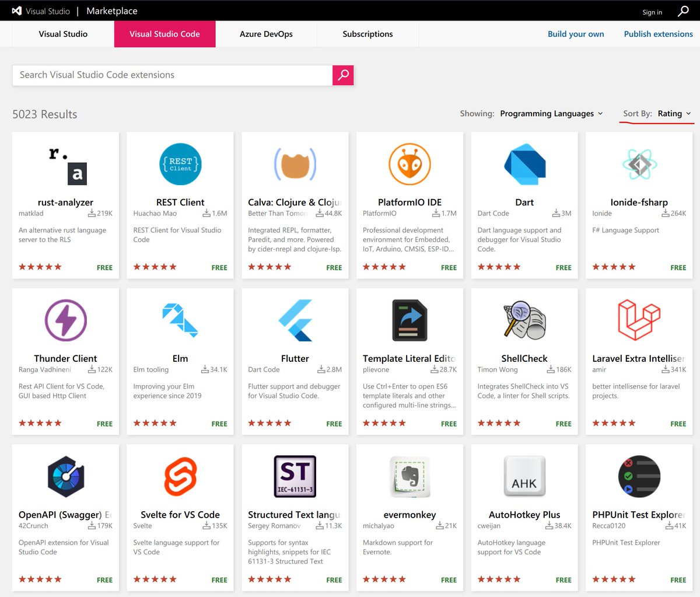Click the Publish extensions link
The width and height of the screenshot is (700, 597).
pyautogui.click(x=658, y=34)
